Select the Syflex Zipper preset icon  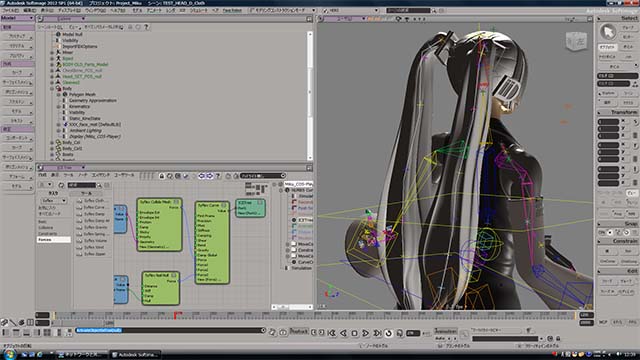tap(79, 254)
